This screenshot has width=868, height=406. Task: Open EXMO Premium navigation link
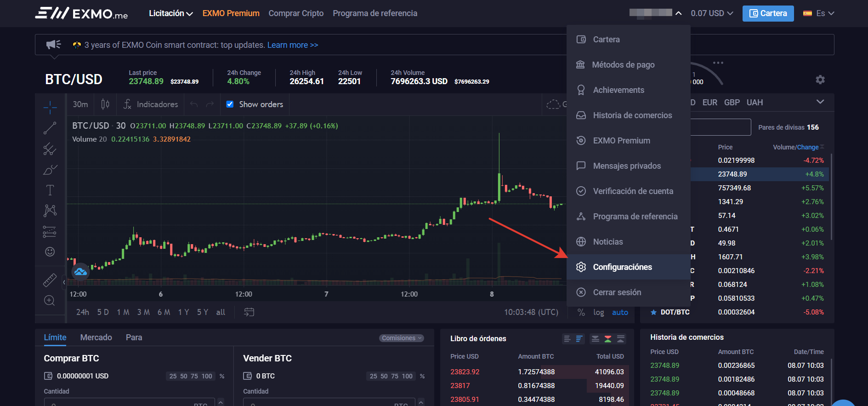[x=231, y=13]
